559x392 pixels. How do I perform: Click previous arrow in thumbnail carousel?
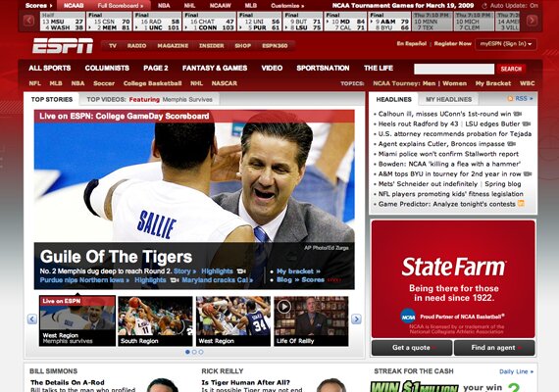click(32, 318)
